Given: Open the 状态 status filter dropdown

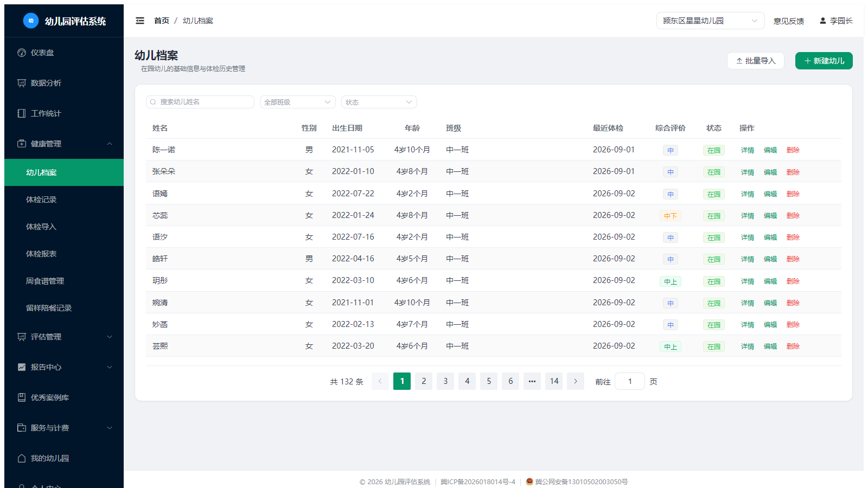Looking at the screenshot, I should point(379,102).
